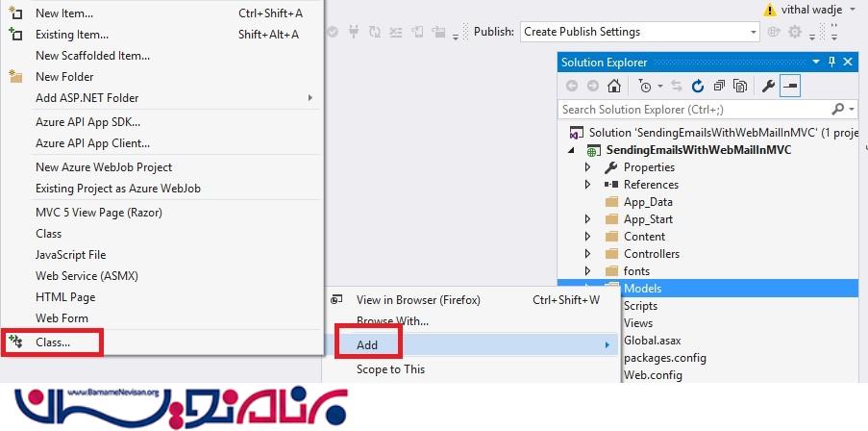Open the Solution Explorer window options arrow
The width and height of the screenshot is (868, 431).
[x=816, y=62]
